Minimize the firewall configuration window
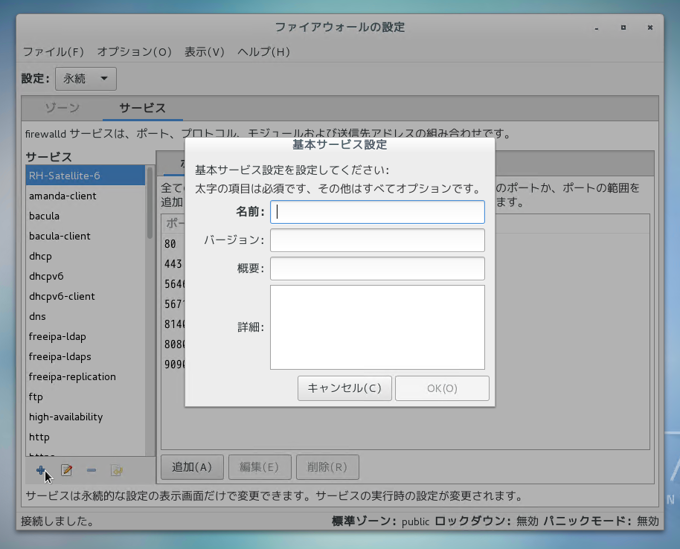This screenshot has width=680, height=549. click(597, 28)
